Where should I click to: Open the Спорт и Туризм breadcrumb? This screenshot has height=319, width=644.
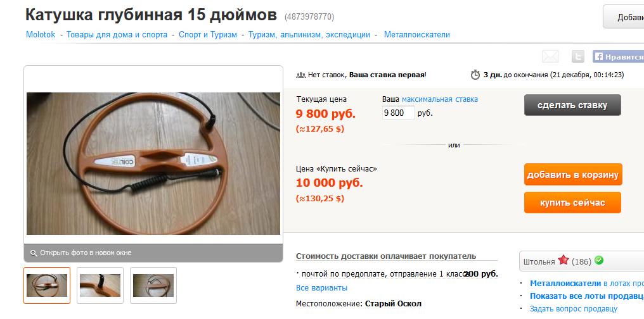(208, 35)
